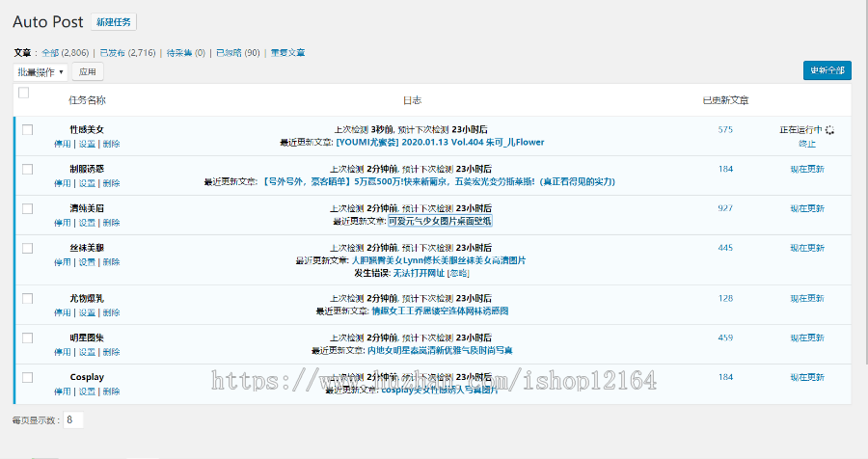The width and height of the screenshot is (868, 459).
Task: Click 停用 under the 制服诱惑 task
Action: coord(62,183)
